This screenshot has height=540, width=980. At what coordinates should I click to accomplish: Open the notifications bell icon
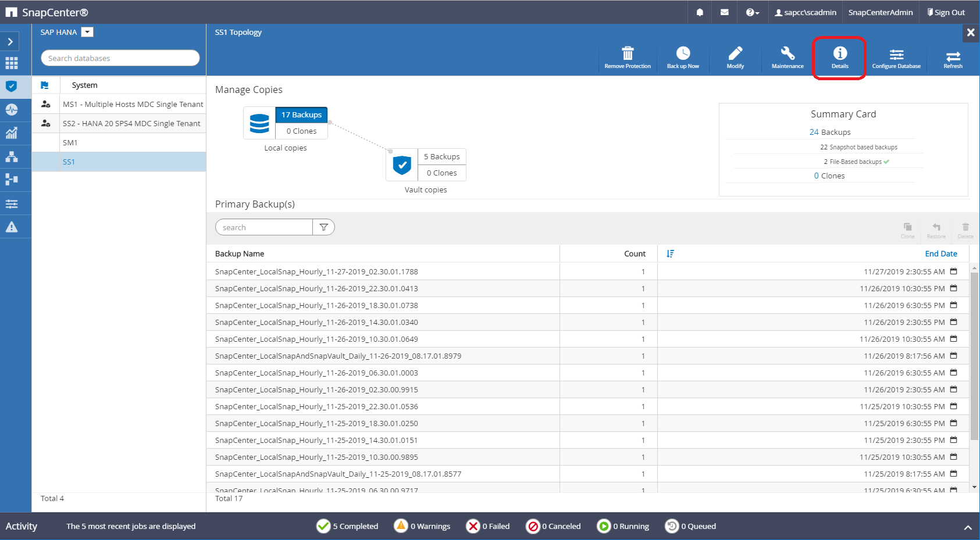pyautogui.click(x=700, y=12)
